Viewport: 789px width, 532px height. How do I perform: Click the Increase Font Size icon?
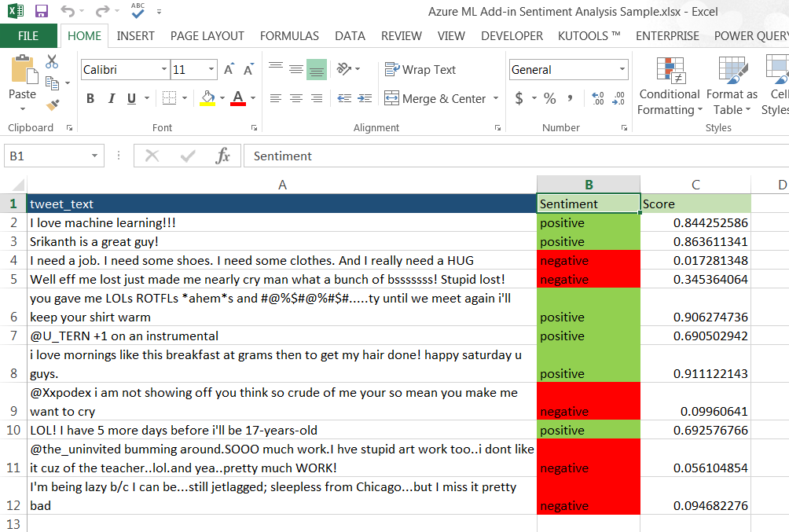click(x=229, y=70)
